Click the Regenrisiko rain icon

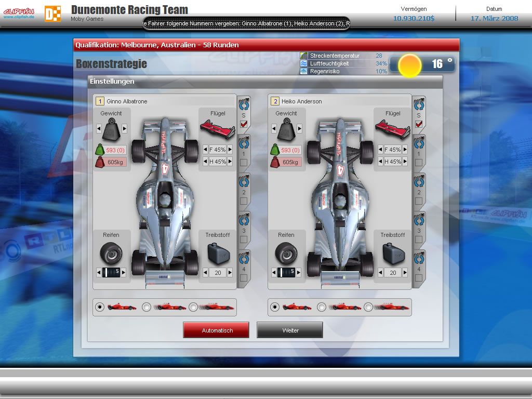304,71
